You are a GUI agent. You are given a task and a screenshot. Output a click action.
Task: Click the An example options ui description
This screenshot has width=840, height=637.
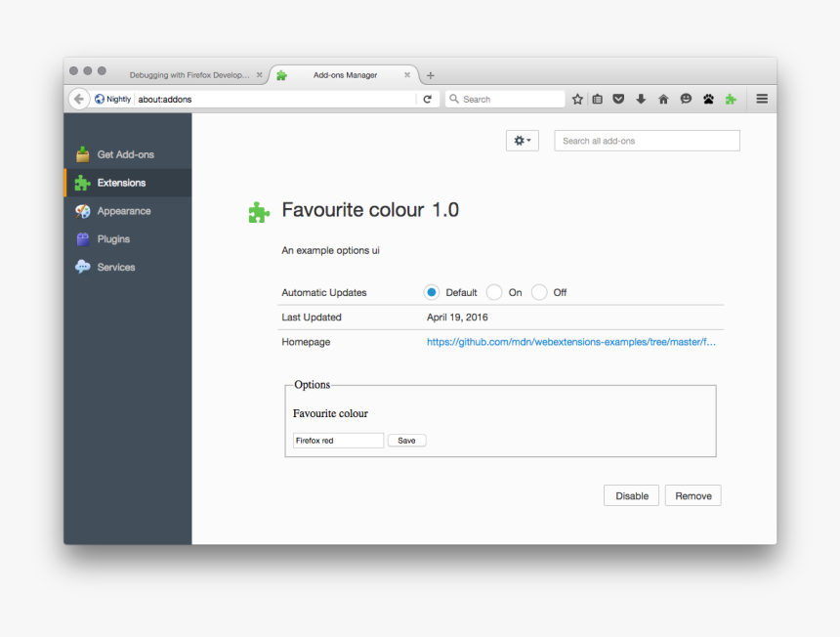coord(330,250)
